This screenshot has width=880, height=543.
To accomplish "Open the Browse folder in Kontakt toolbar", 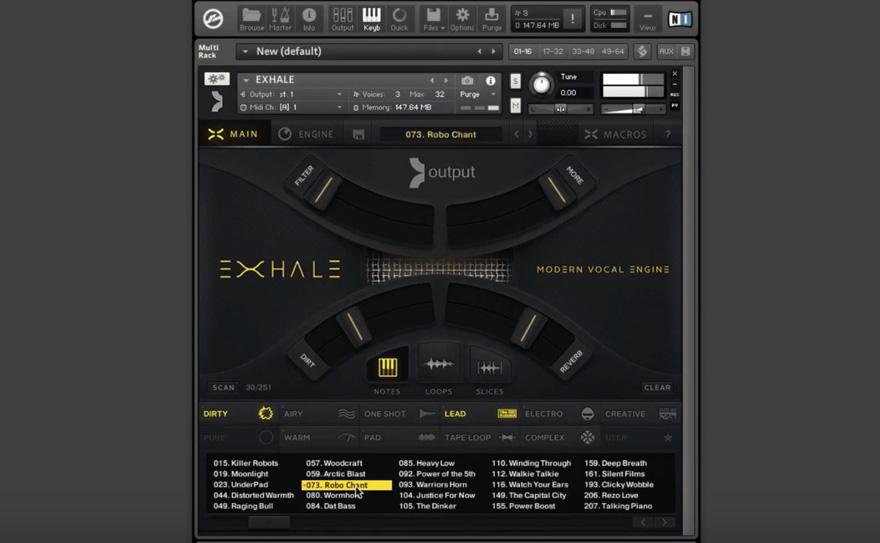I will 251,19.
